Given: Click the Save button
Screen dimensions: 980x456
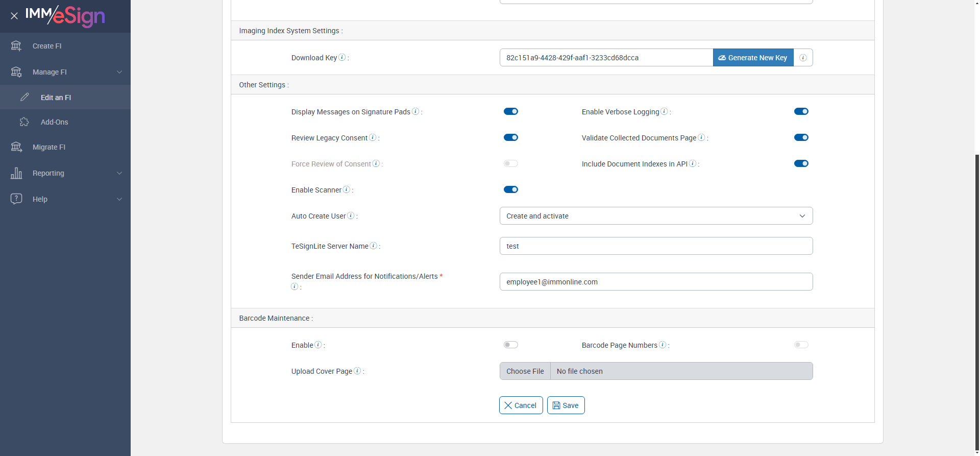Looking at the screenshot, I should 566,405.
